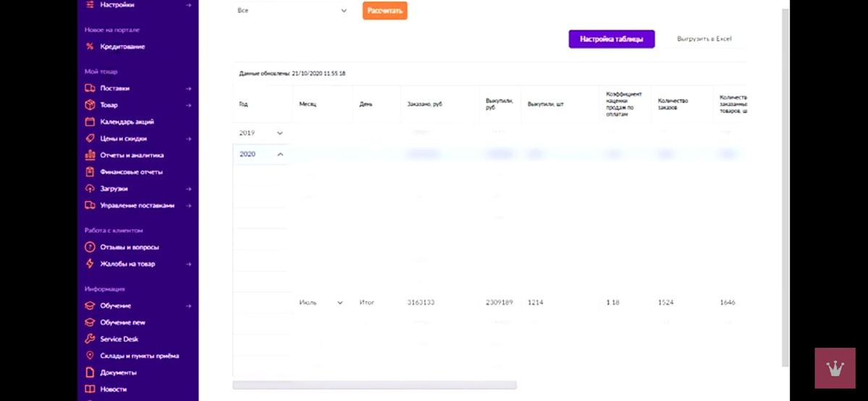Screen dimensions: 868x401
Task: Click the tag icon beside Цены и скидки
Action: tap(90, 138)
